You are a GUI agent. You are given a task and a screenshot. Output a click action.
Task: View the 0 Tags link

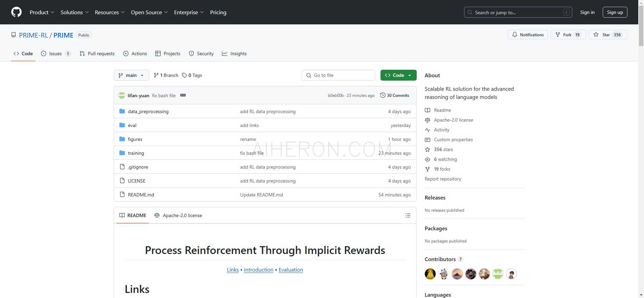click(192, 75)
